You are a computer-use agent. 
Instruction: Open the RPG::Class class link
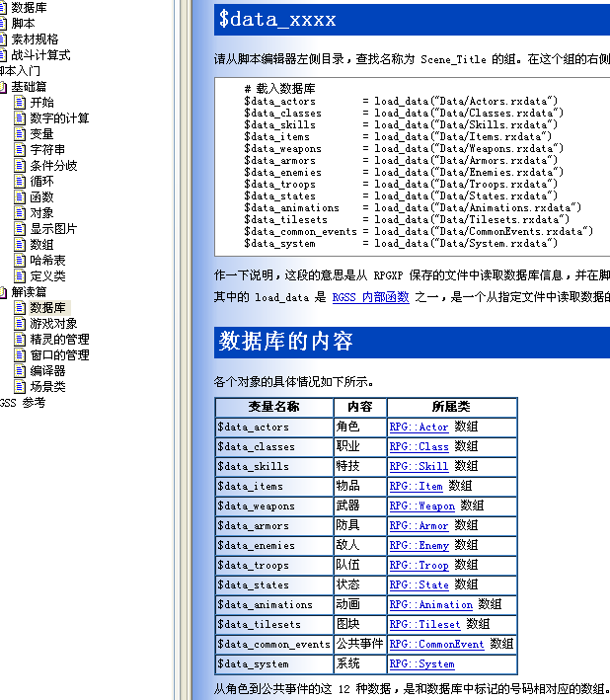coord(419,446)
